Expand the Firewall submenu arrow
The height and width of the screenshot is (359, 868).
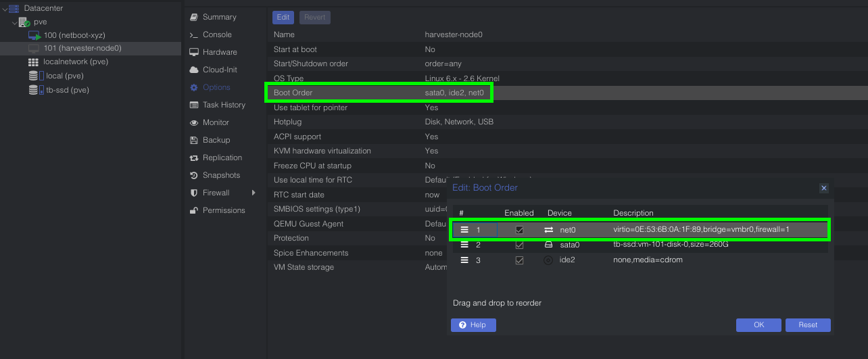254,193
